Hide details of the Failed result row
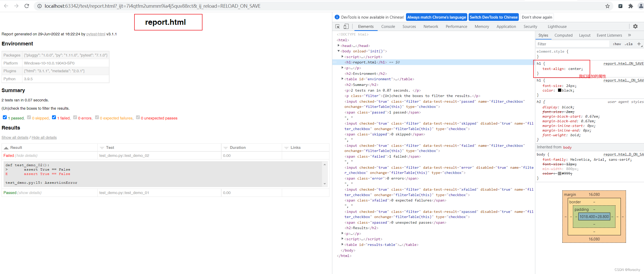The height and width of the screenshot is (274, 644). pos(26,156)
